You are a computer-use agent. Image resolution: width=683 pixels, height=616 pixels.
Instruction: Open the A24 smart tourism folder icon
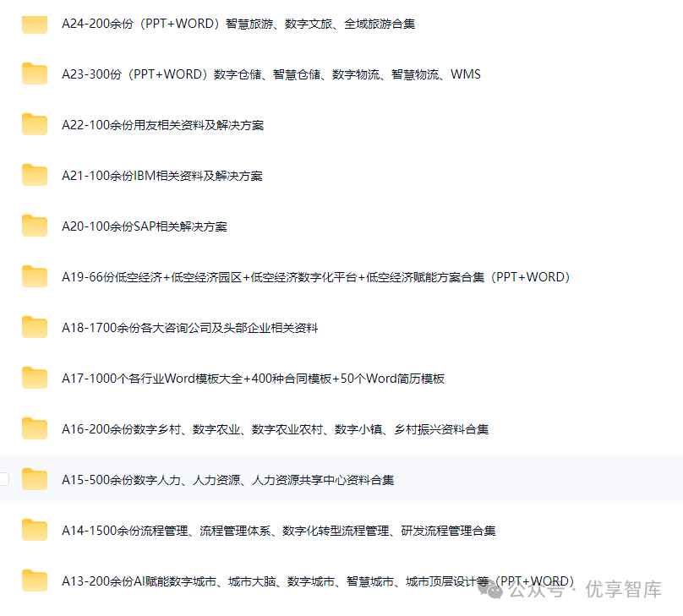click(x=33, y=24)
